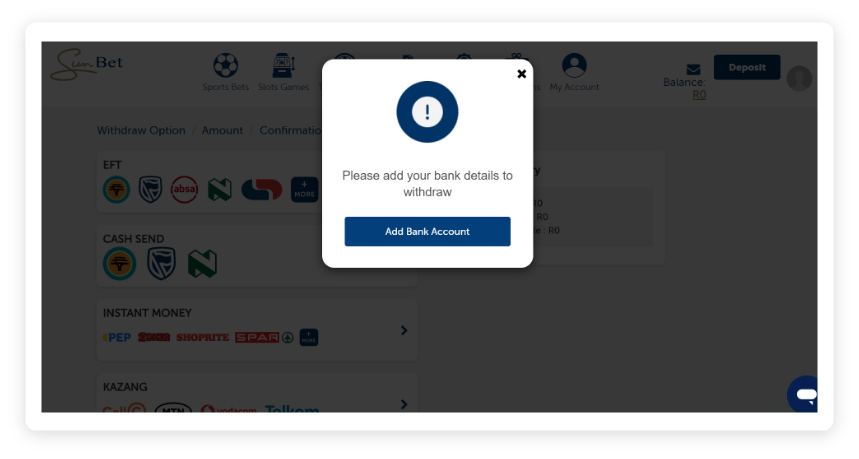The width and height of the screenshot is (859, 459).
Task: Expand the Kazang option arrow
Action: click(x=404, y=404)
